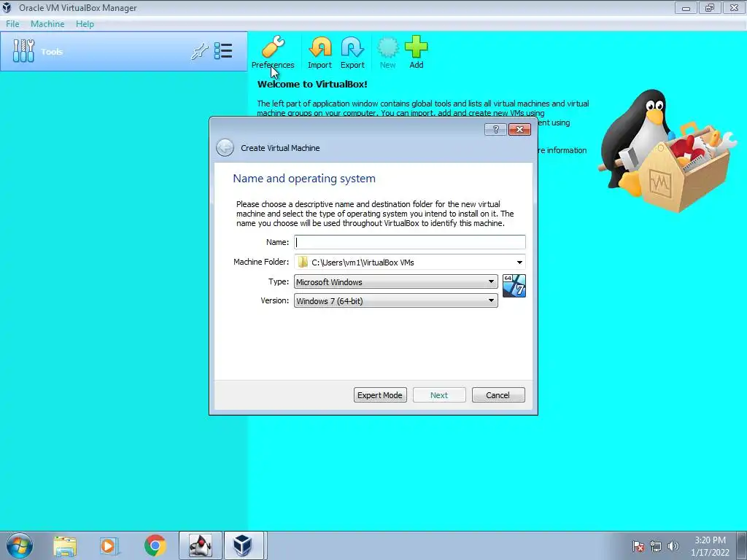Image resolution: width=747 pixels, height=560 pixels.
Task: Click the penguin toolbox welcome image
Action: [x=667, y=150]
